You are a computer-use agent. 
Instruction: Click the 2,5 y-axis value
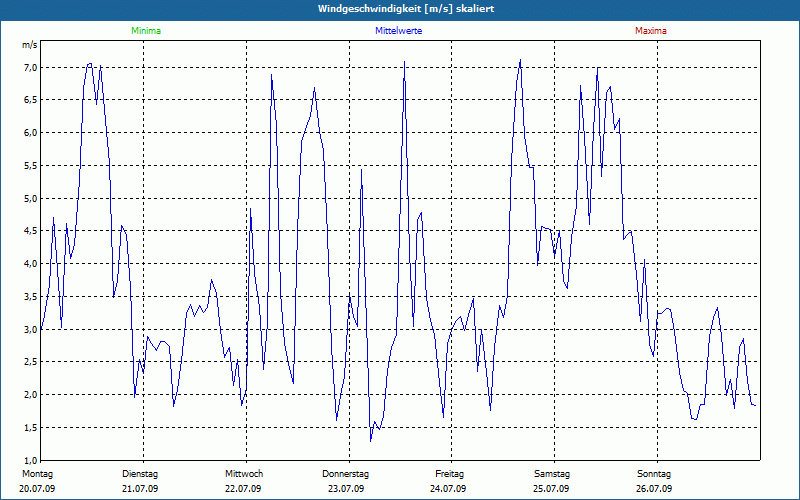coord(30,362)
